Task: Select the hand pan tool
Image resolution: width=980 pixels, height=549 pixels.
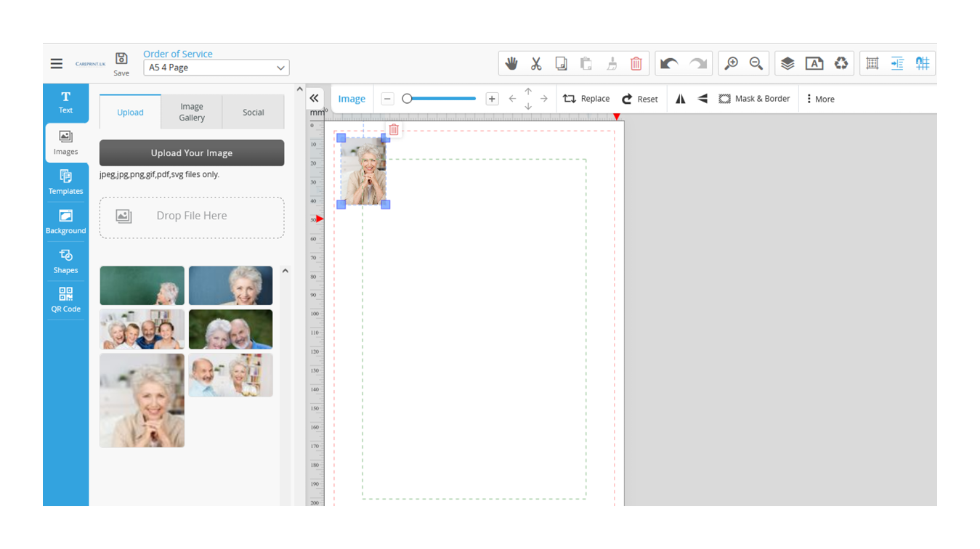Action: 511,64
